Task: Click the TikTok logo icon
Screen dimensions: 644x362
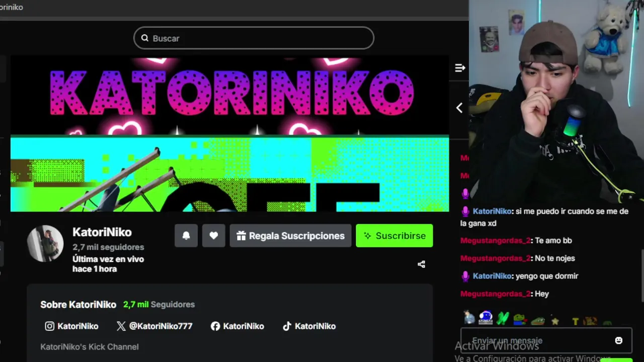Action: pyautogui.click(x=287, y=326)
